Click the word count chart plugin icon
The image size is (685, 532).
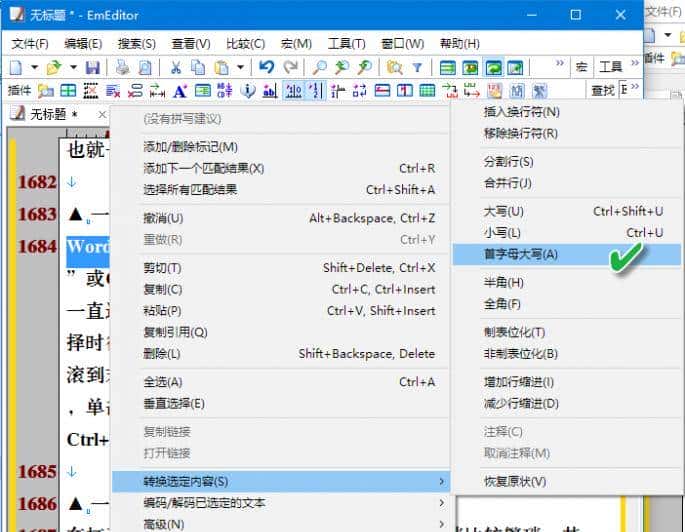(x=270, y=91)
